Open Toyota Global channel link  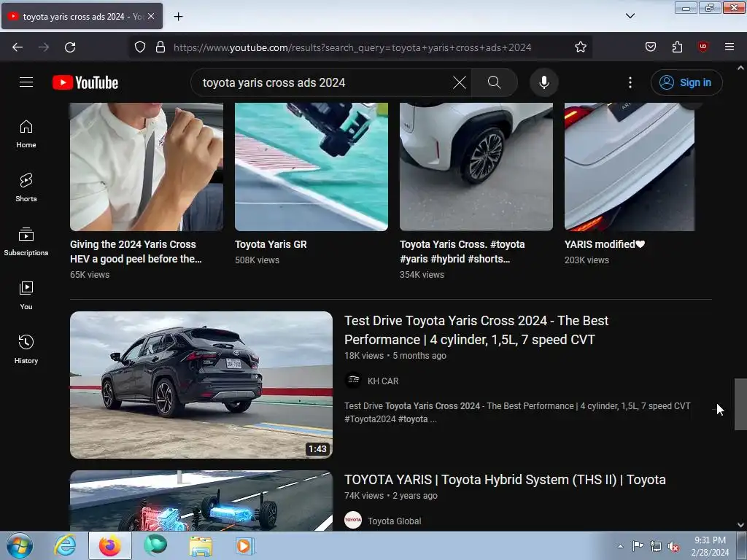click(x=395, y=521)
